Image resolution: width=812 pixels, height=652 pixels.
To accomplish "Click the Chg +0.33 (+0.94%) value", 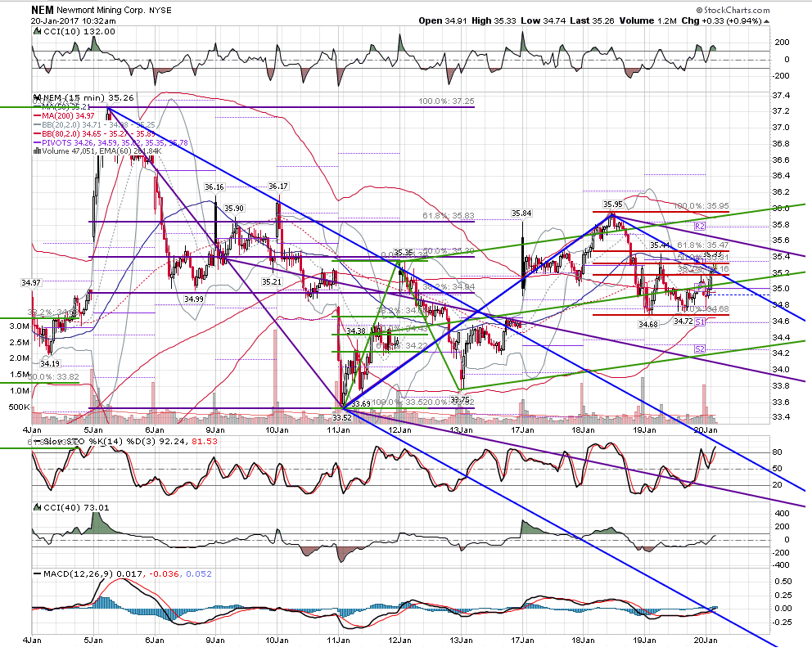I will [x=721, y=21].
